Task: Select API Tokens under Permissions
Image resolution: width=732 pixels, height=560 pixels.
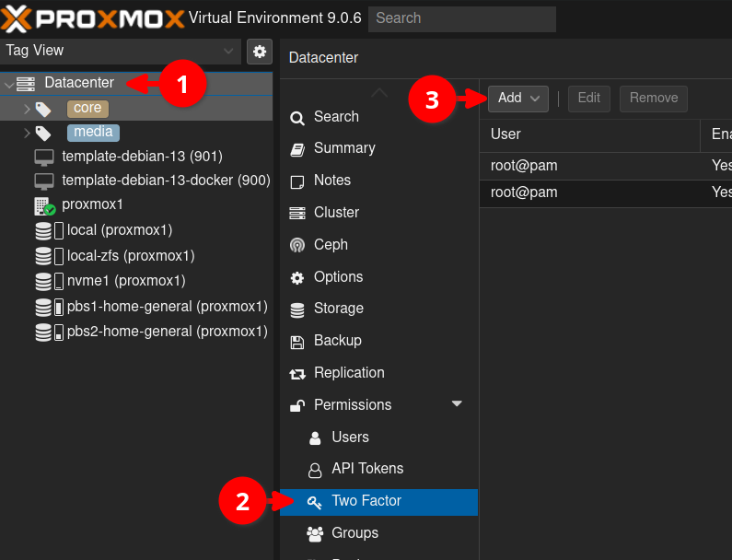Action: tap(378, 469)
